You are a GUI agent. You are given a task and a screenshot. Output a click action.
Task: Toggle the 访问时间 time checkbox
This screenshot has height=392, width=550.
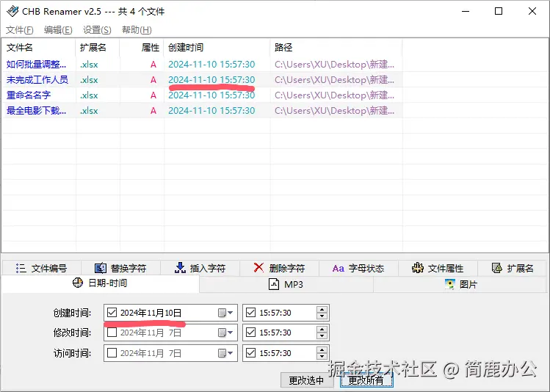251,353
